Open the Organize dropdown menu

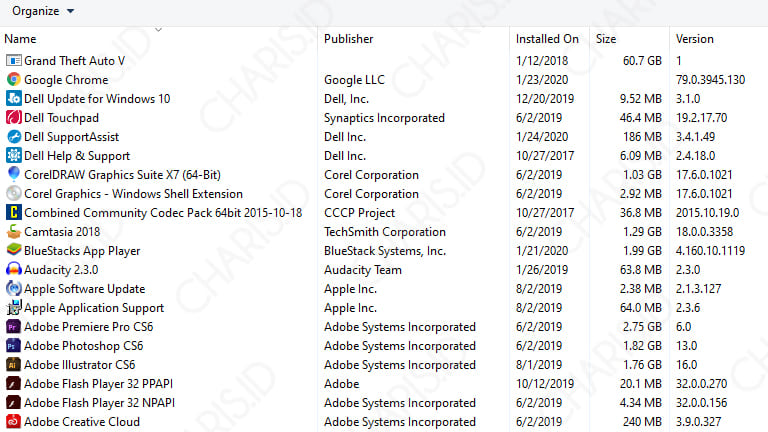tap(43, 11)
